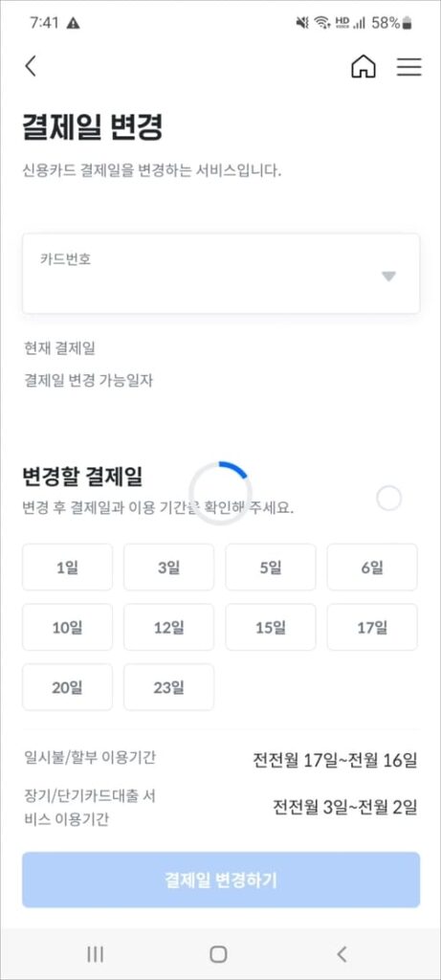Select the round radio circle beside 변경할 결제일
The height and width of the screenshot is (980, 441).
(x=389, y=498)
